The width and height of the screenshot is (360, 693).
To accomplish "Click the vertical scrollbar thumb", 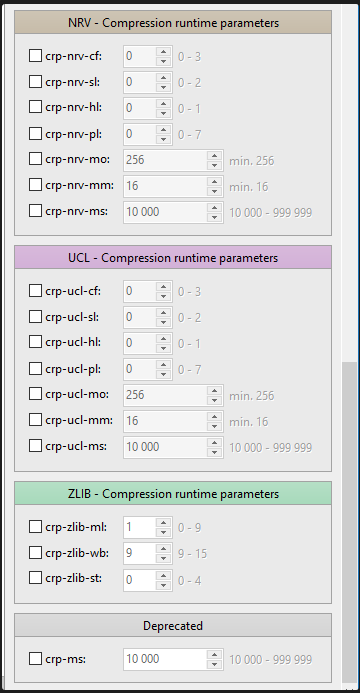I will pos(349,523).
